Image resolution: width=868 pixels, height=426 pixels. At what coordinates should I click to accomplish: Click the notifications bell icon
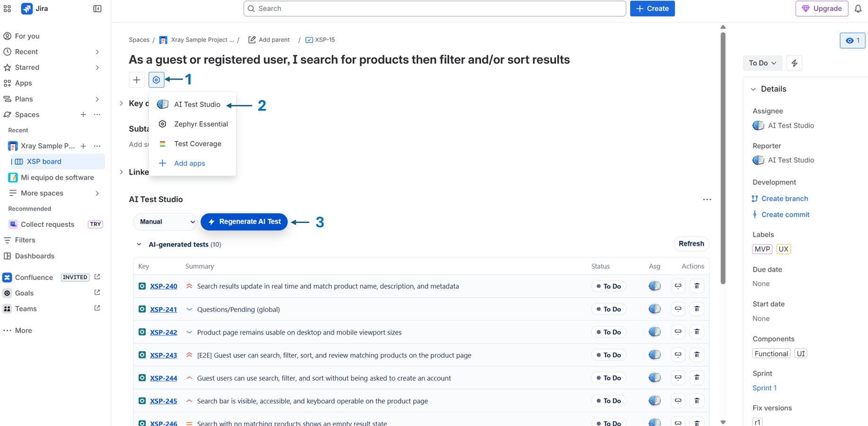pyautogui.click(x=859, y=8)
